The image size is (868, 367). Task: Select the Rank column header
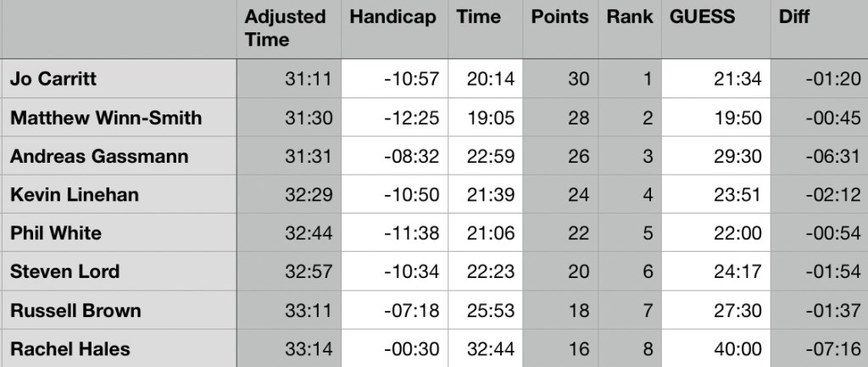tap(630, 18)
